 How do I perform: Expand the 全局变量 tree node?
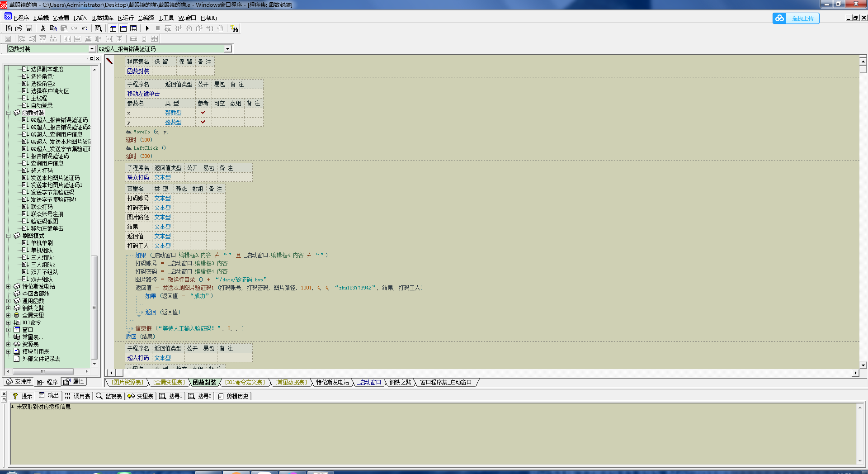coord(8,315)
